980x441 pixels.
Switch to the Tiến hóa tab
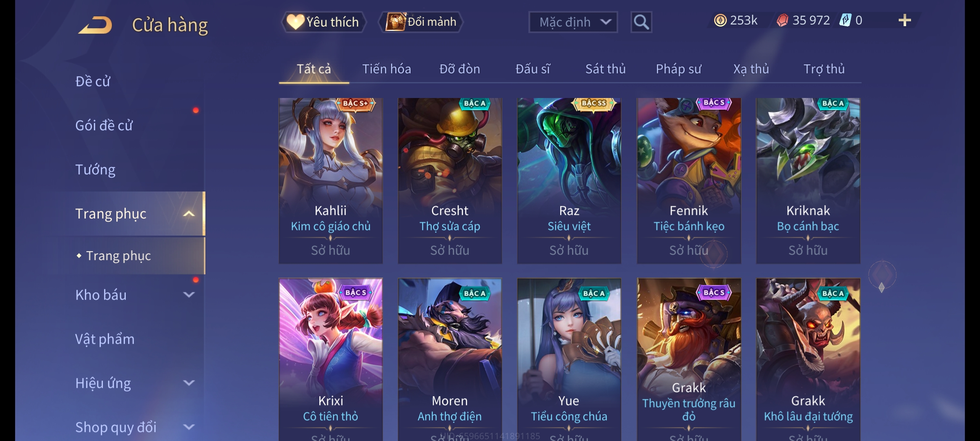(x=387, y=69)
